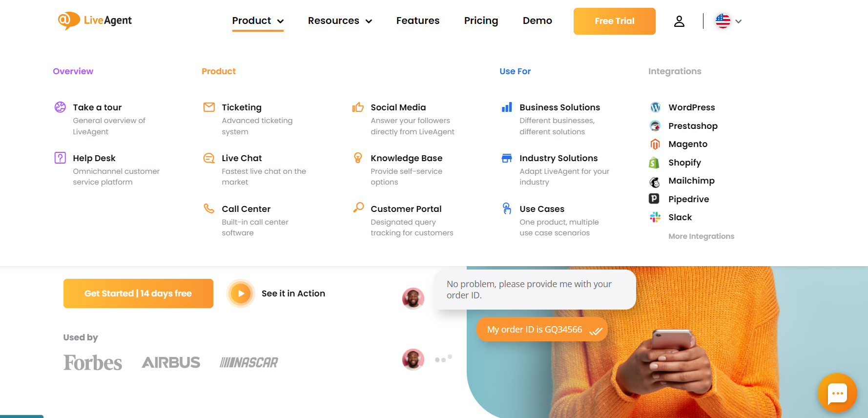Open the user account icon

tap(679, 21)
